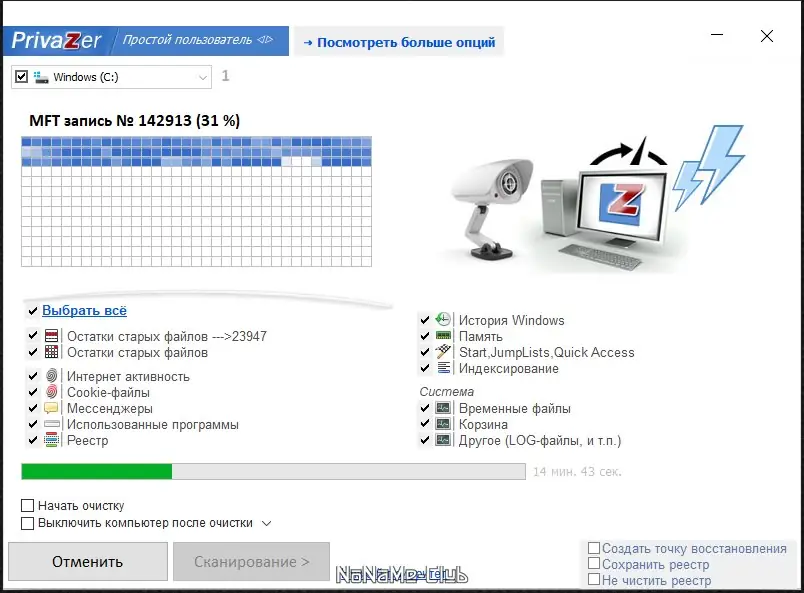The width and height of the screenshot is (804, 593).
Task: Click the second old file remnants grid icon
Action: pyautogui.click(x=51, y=352)
